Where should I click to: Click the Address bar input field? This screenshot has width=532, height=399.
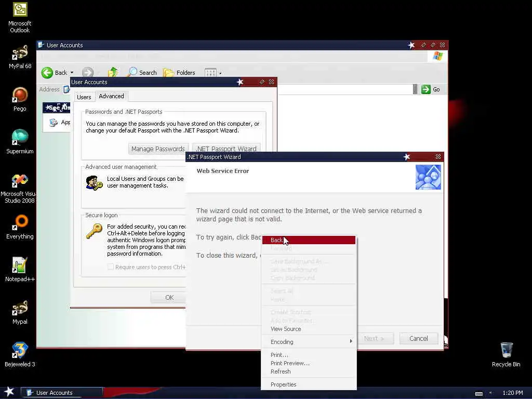coord(345,89)
